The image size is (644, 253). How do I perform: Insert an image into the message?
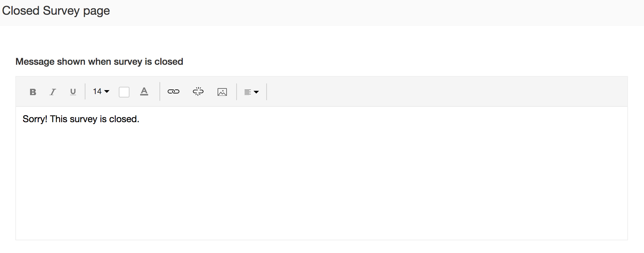click(x=222, y=92)
